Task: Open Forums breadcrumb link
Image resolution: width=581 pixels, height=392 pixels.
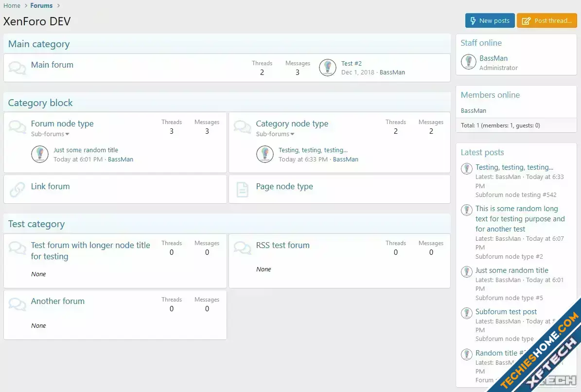Action: click(41, 5)
